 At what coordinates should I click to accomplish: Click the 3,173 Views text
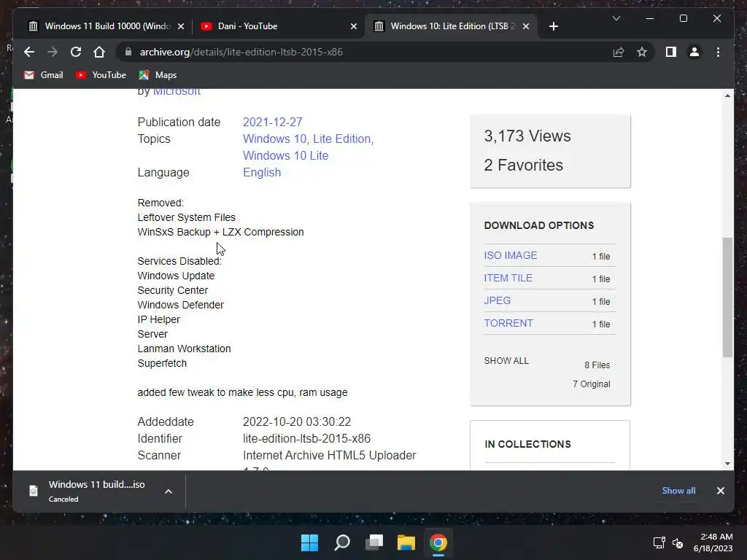coord(527,136)
